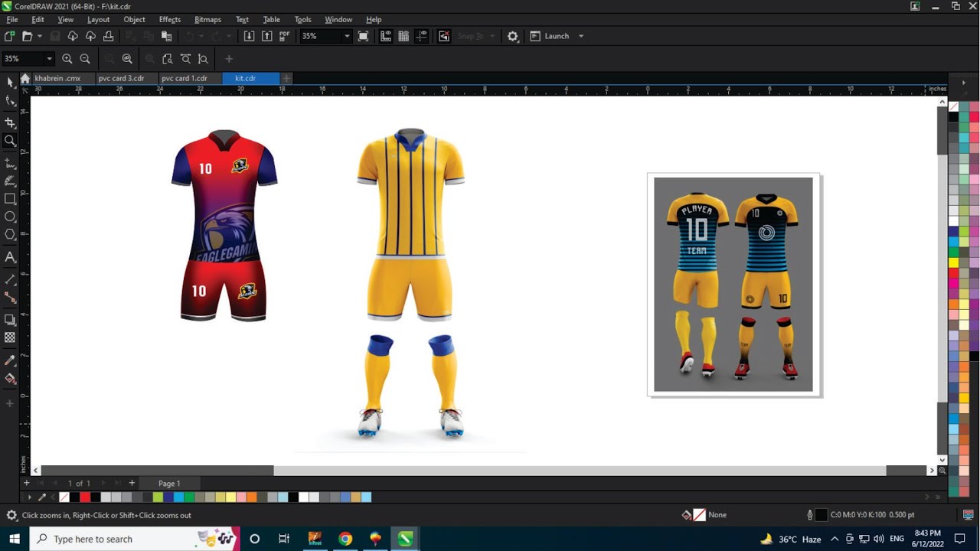The width and height of the screenshot is (980, 551).
Task: Click the New document icon
Action: click(9, 36)
